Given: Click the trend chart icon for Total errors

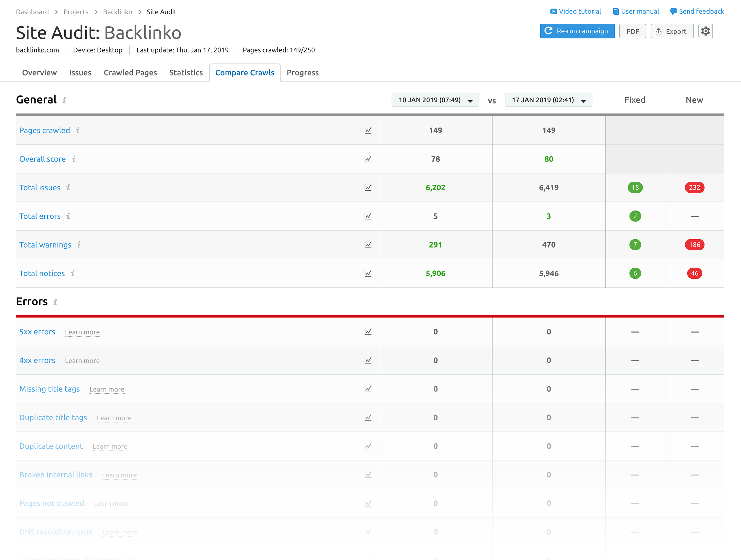Looking at the screenshot, I should click(x=368, y=216).
